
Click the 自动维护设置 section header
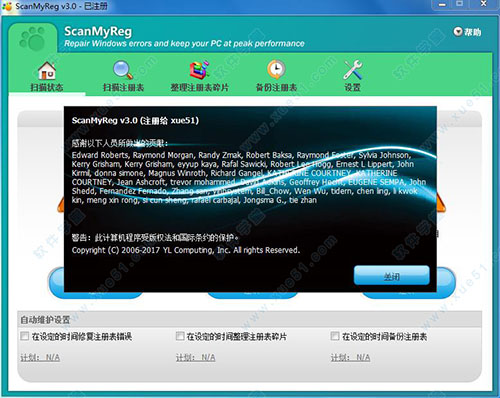45,320
